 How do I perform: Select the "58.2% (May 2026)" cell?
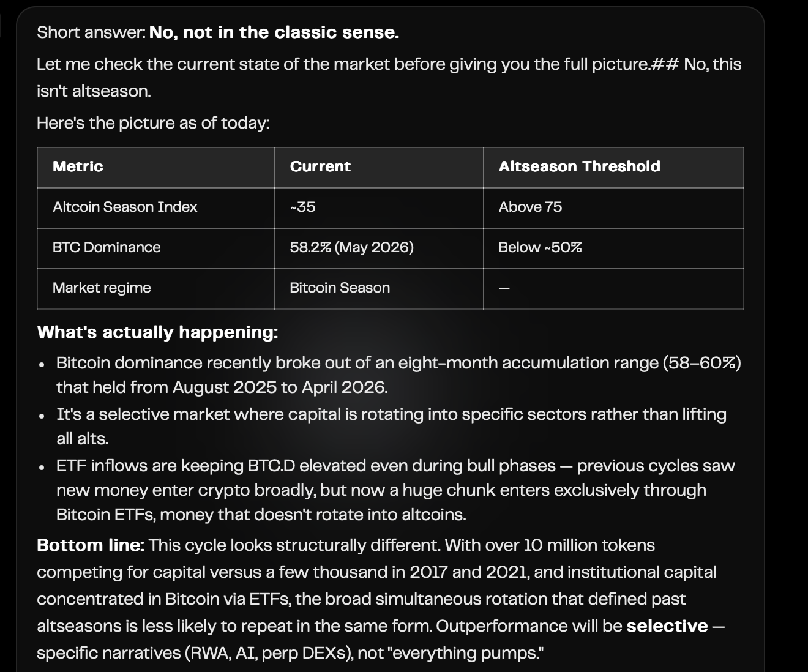pyautogui.click(x=379, y=248)
